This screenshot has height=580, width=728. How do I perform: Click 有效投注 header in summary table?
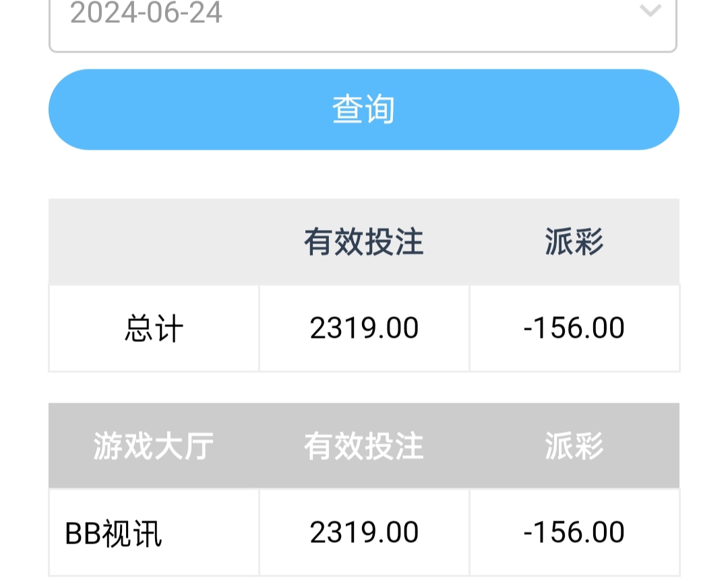tap(364, 242)
